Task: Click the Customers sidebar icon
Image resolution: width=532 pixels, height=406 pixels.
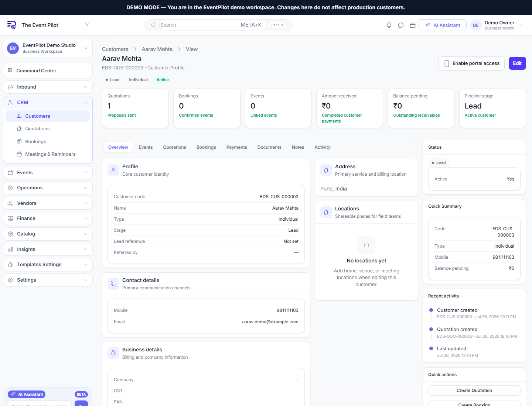Action: coord(19,116)
